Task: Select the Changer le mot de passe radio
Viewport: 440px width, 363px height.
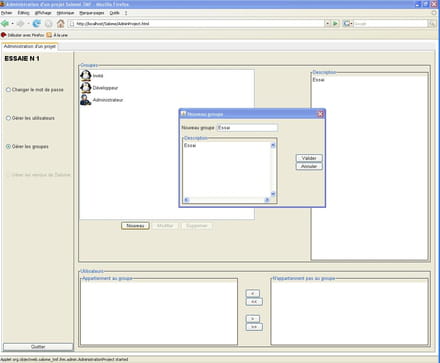Action: (8, 90)
